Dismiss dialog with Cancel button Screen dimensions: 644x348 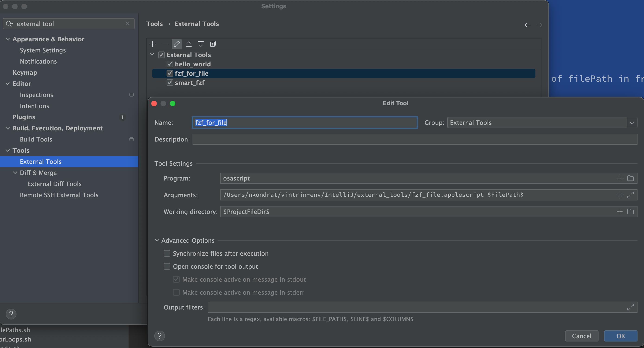coord(582,336)
